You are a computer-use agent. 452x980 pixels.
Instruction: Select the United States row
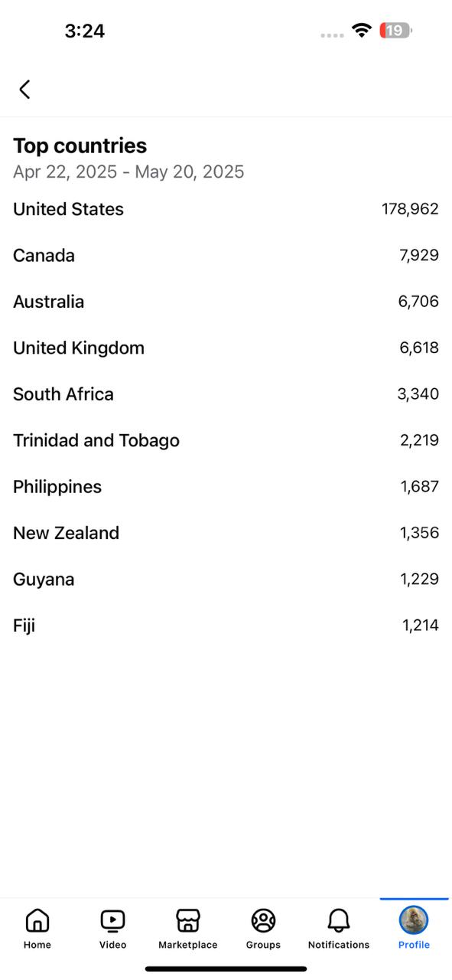coord(226,209)
